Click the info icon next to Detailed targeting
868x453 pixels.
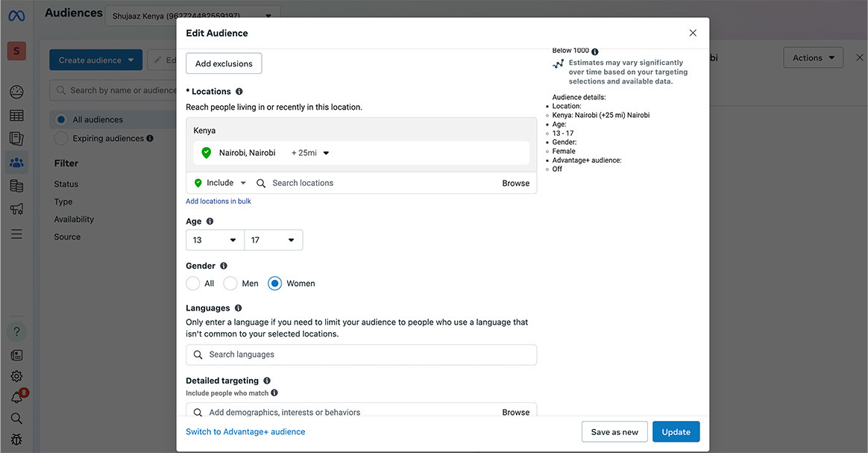267,381
